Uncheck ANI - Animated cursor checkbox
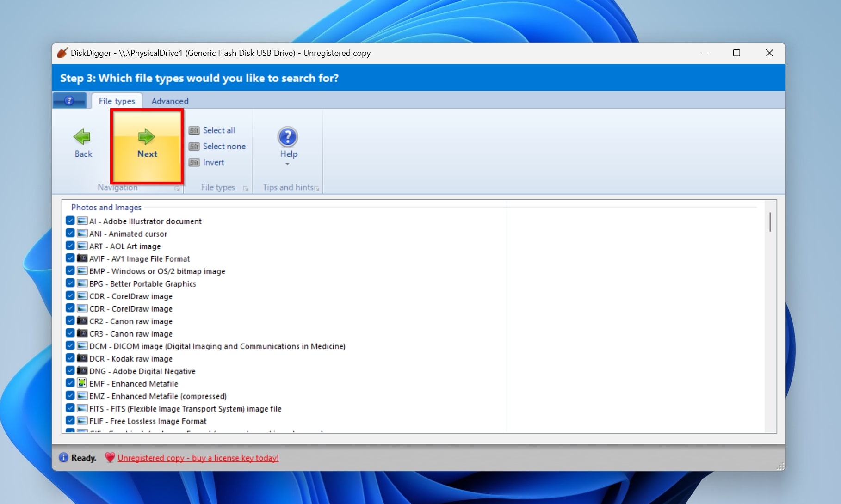 [70, 233]
